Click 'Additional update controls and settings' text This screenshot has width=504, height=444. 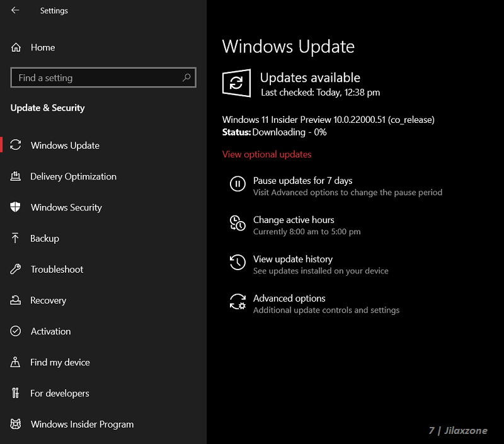(326, 310)
